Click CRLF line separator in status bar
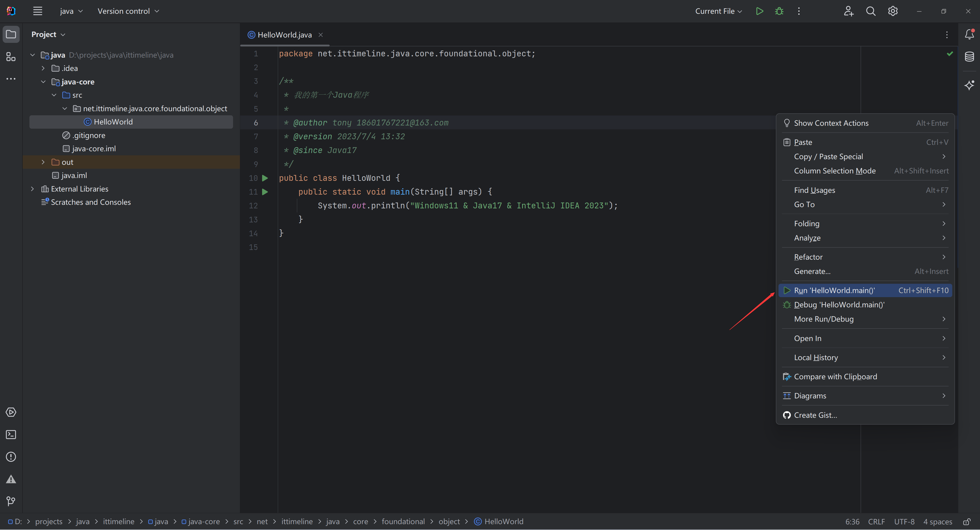Image resolution: width=980 pixels, height=530 pixels. click(876, 522)
